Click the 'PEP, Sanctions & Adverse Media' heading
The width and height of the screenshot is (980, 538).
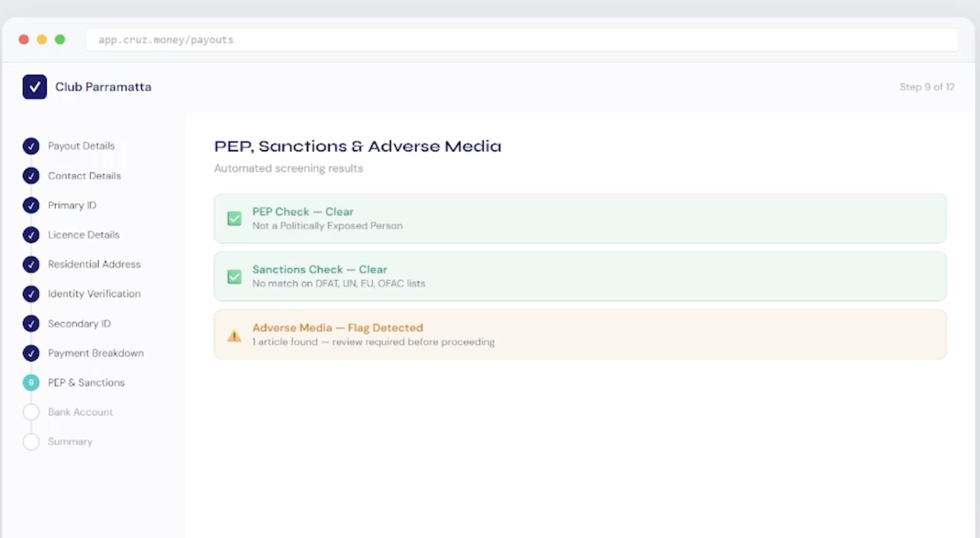pos(358,146)
